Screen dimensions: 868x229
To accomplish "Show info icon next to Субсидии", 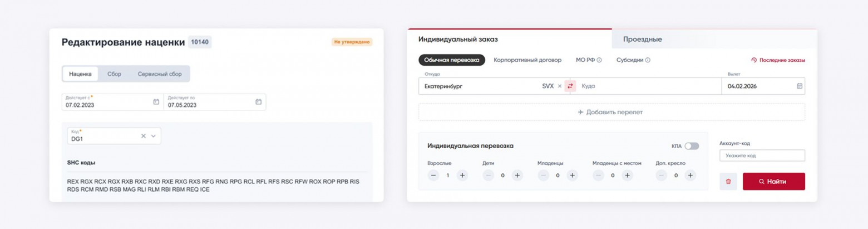I will 648,60.
